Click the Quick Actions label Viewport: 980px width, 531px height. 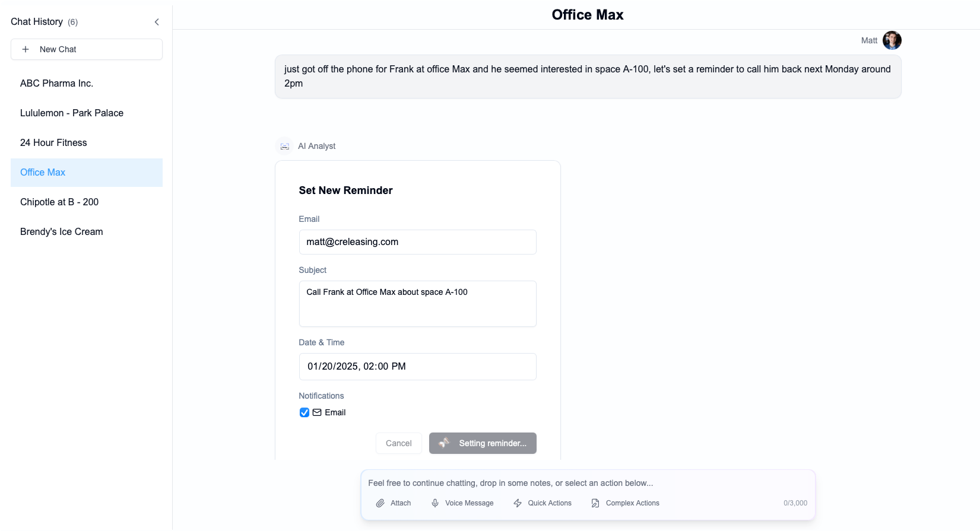pyautogui.click(x=550, y=503)
